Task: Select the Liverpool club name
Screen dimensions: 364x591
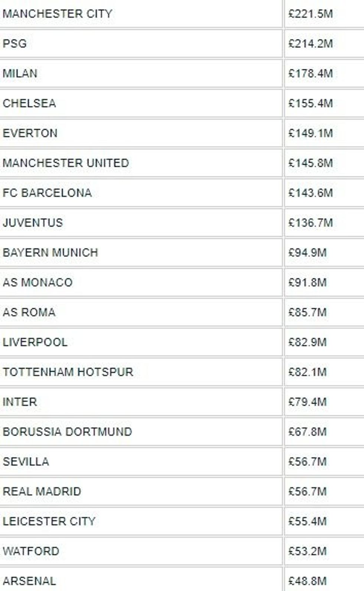Action: [35, 342]
